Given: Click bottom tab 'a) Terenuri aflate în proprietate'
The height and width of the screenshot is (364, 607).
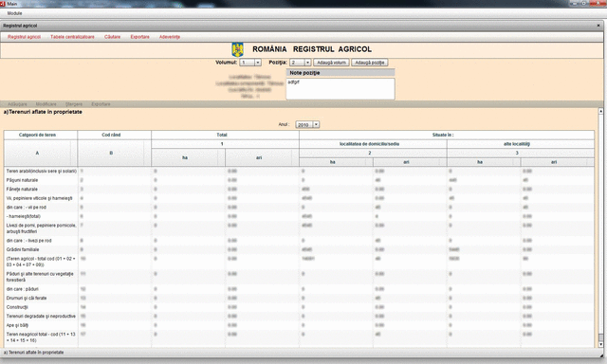Looking at the screenshot, I should click(34, 353).
